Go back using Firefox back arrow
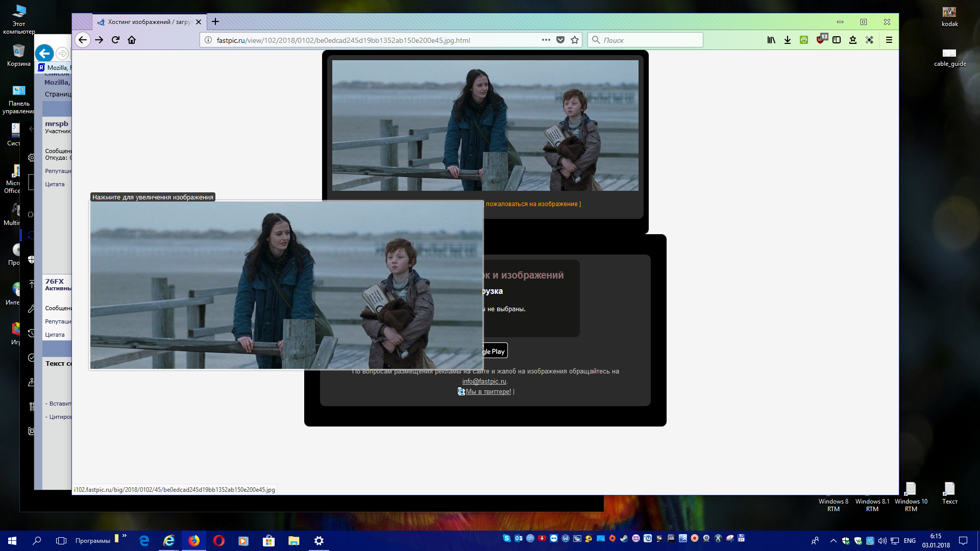 (x=83, y=40)
